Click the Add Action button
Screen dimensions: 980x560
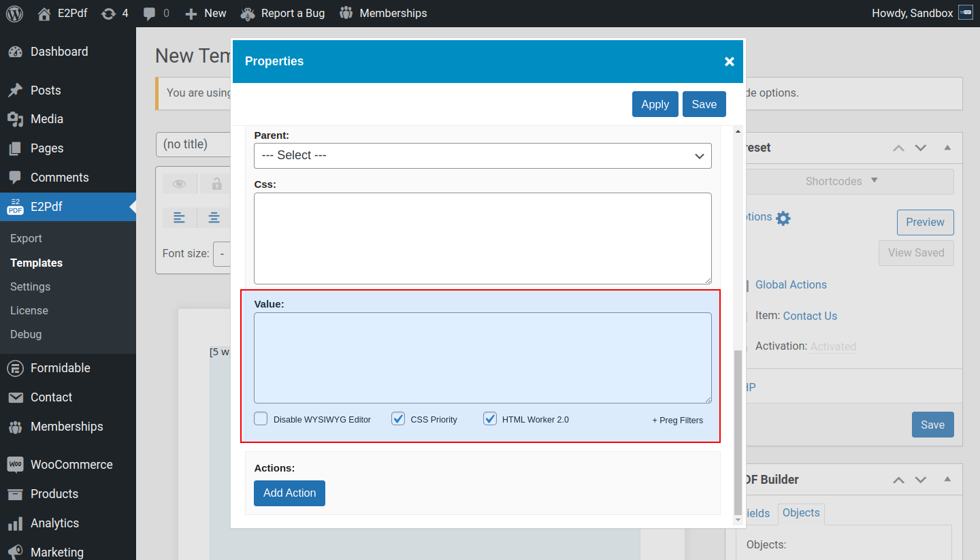coord(289,493)
